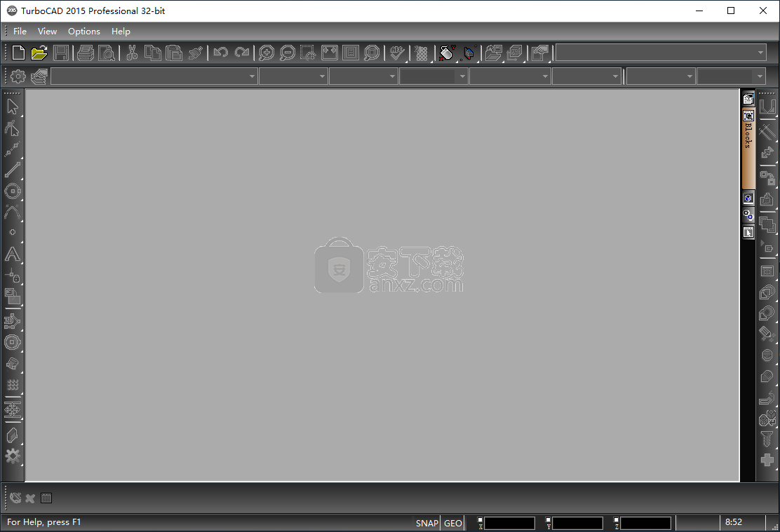The width and height of the screenshot is (780, 532).
Task: Expand the wide dropdown on top toolbar right
Action: tap(760, 53)
